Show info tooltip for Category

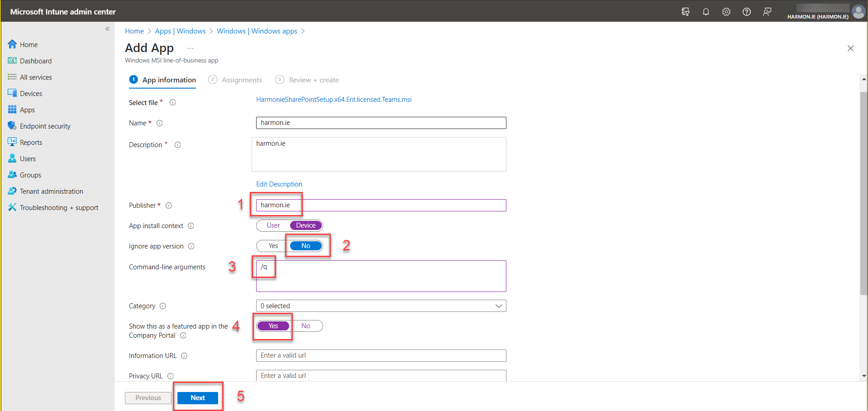163,306
